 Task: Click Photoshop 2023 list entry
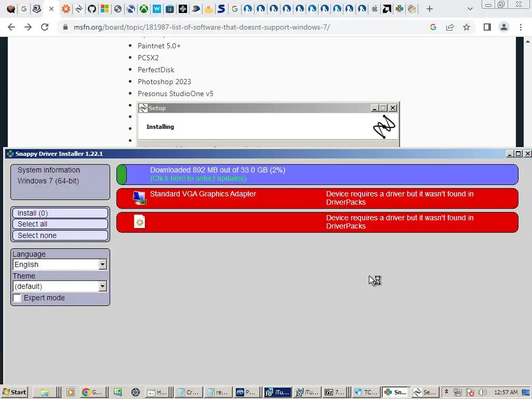pos(164,82)
